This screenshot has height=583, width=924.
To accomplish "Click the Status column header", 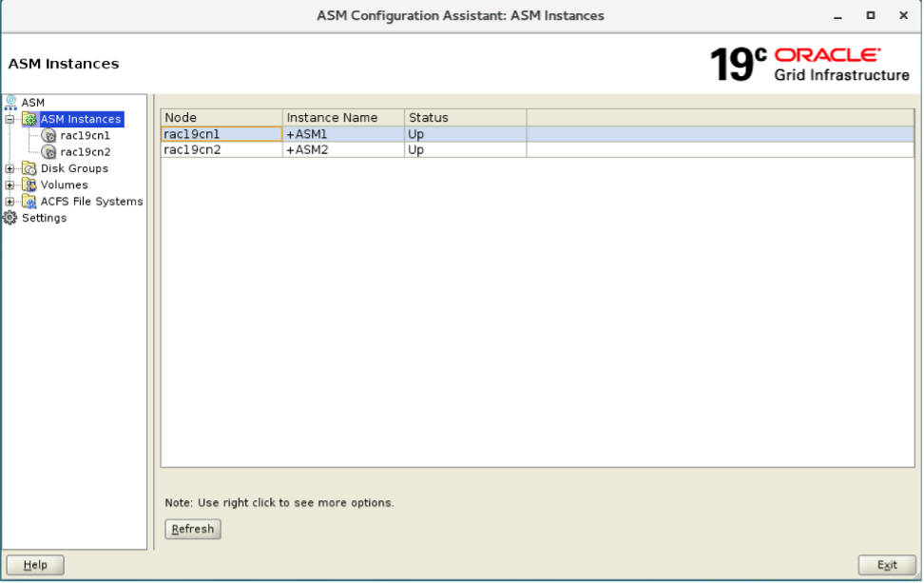I will pos(466,118).
